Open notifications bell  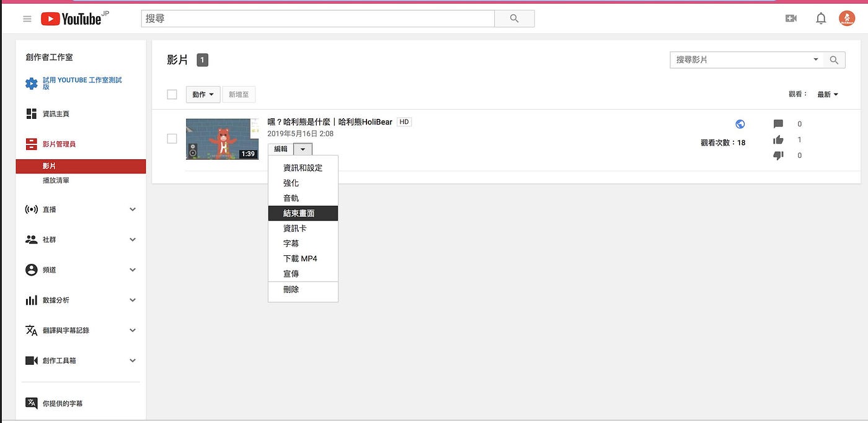[821, 19]
